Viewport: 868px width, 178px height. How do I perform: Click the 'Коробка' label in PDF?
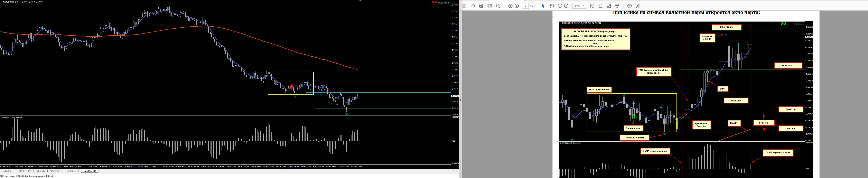(x=764, y=123)
